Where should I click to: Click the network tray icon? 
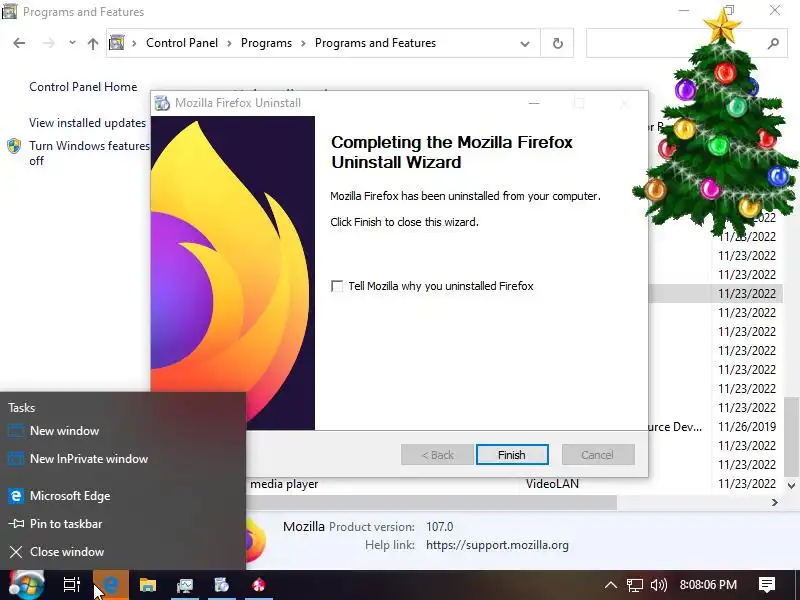635,585
